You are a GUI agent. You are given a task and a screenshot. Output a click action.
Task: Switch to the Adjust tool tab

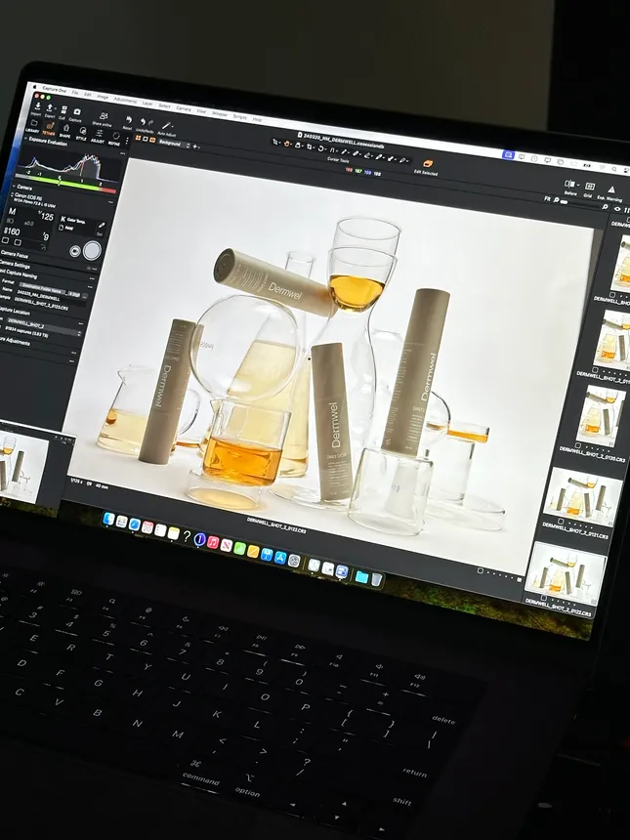click(99, 135)
